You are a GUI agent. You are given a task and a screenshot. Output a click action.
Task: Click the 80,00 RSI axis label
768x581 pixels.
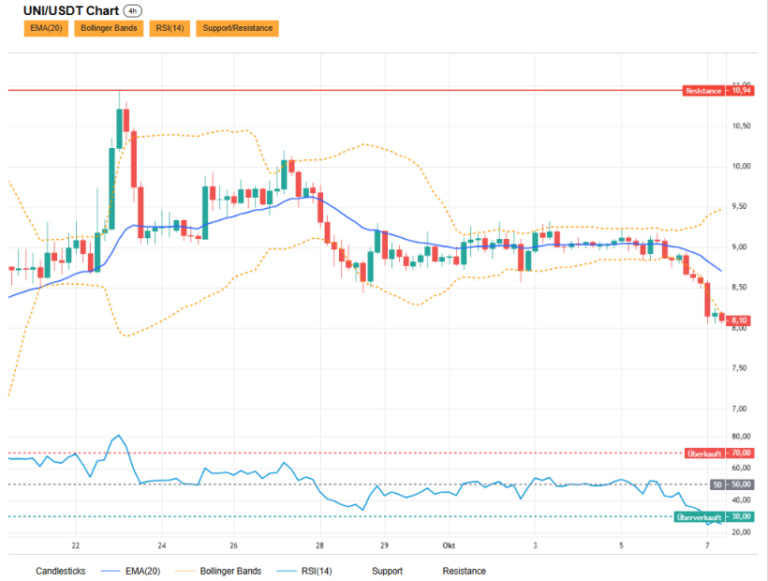pyautogui.click(x=741, y=436)
